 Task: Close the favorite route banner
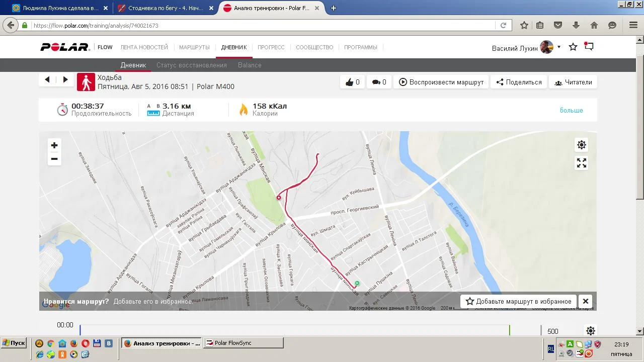click(586, 301)
